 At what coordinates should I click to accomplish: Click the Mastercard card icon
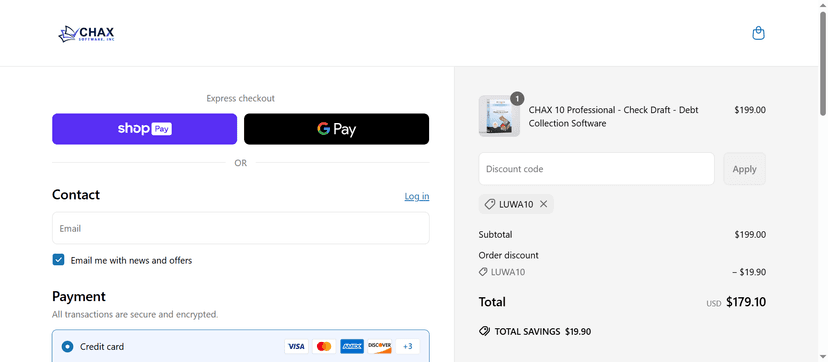point(324,347)
